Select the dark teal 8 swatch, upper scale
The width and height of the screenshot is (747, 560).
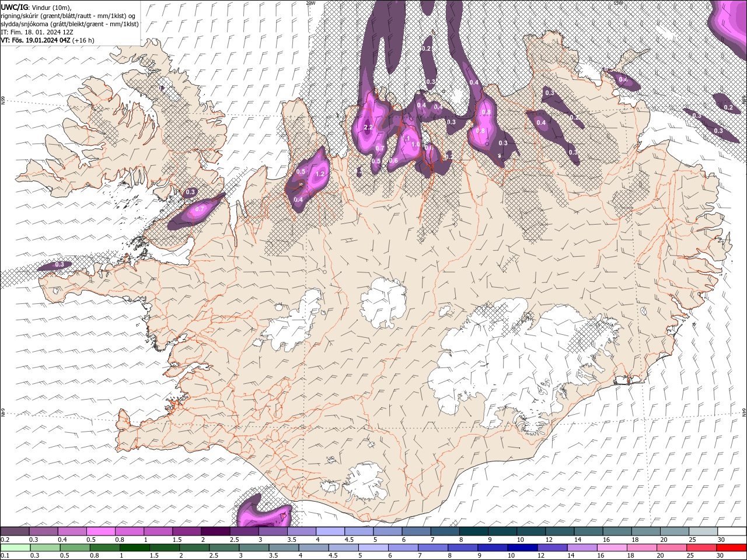pyautogui.click(x=474, y=531)
